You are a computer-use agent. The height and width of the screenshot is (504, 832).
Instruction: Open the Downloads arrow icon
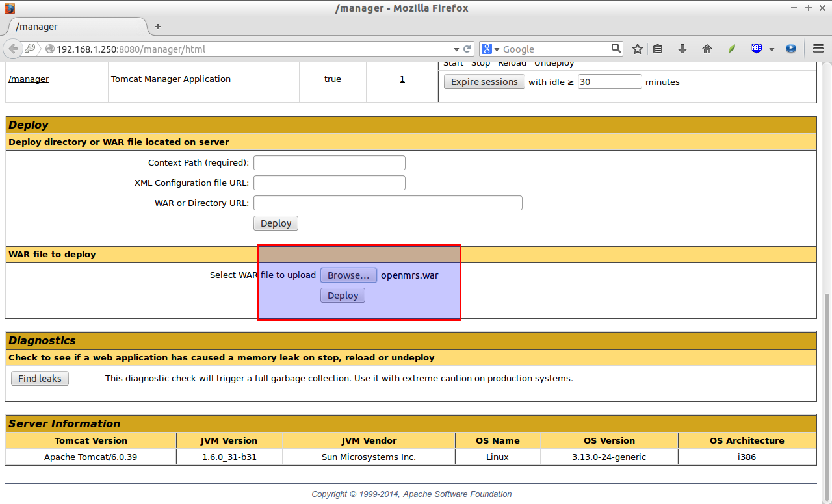click(x=682, y=49)
